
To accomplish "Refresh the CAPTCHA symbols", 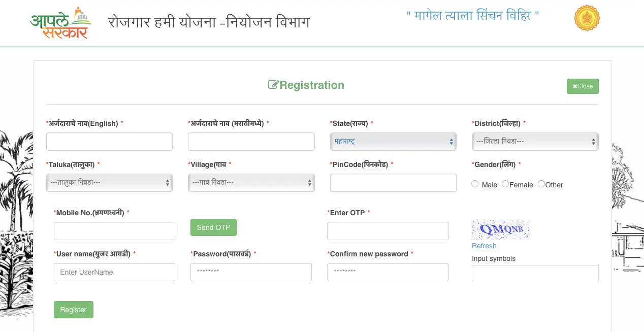I will [x=484, y=246].
